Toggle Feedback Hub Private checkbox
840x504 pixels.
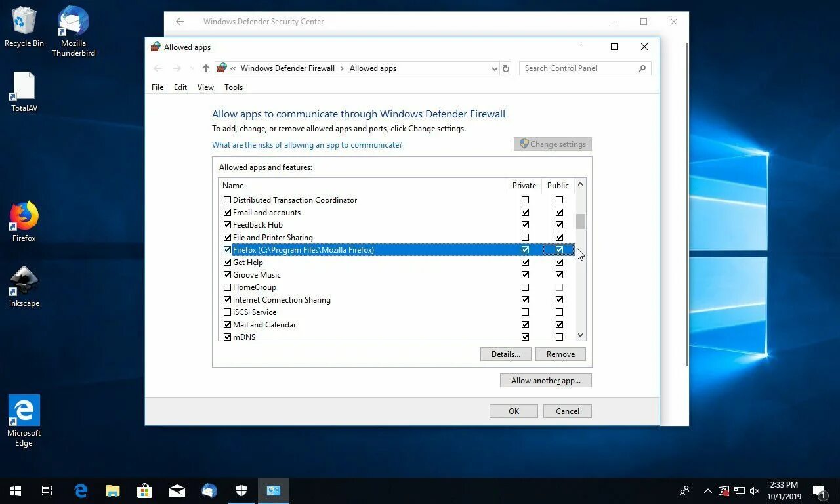click(x=525, y=225)
